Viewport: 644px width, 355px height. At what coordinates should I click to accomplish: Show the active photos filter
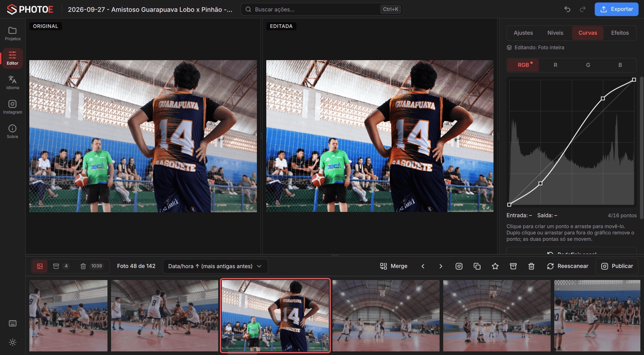pyautogui.click(x=40, y=266)
